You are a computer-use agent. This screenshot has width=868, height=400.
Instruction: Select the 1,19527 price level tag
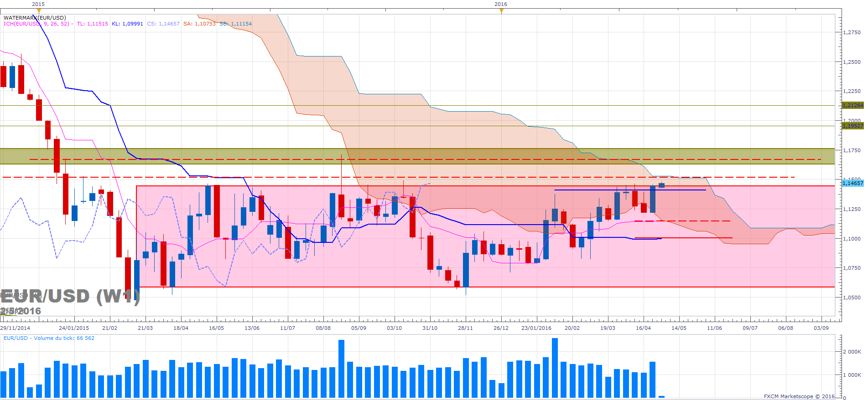point(852,126)
